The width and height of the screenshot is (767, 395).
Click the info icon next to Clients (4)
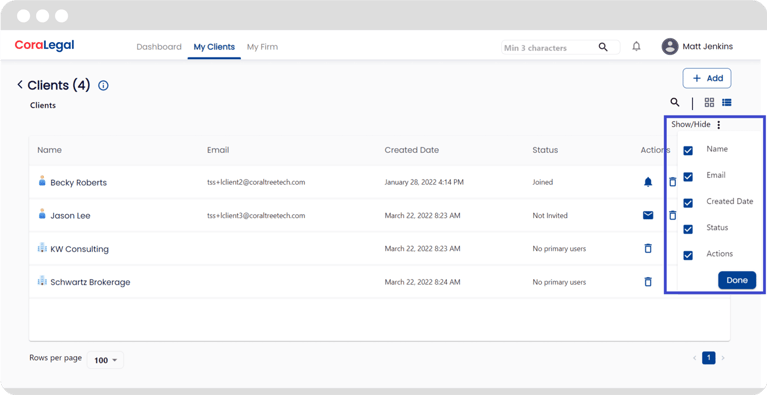click(103, 86)
